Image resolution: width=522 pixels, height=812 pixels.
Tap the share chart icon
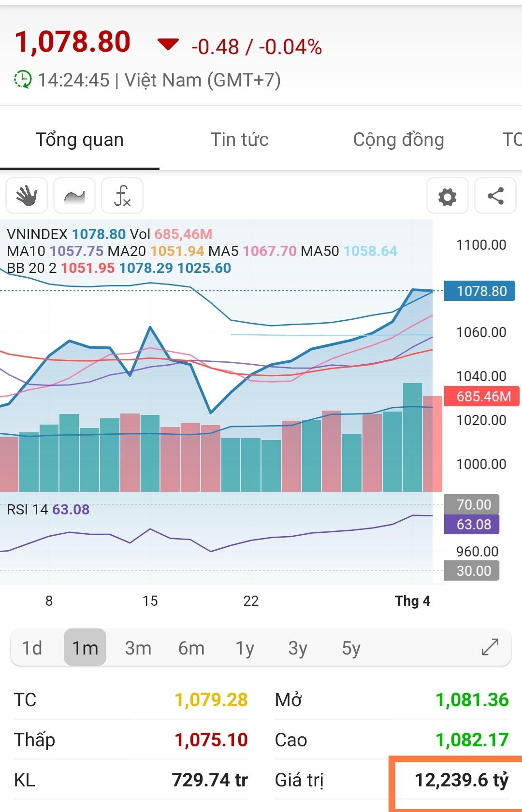[x=495, y=196]
